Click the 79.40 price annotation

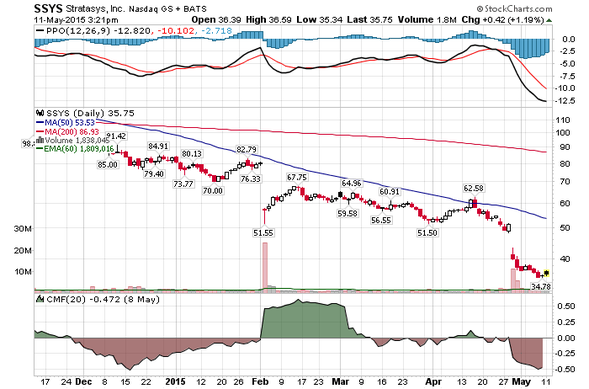pos(154,174)
